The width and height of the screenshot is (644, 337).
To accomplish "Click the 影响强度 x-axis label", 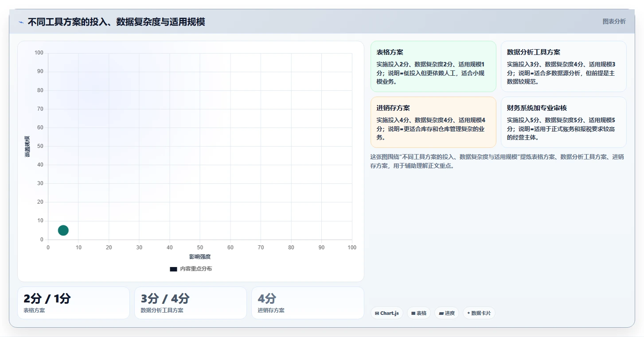I will [200, 257].
